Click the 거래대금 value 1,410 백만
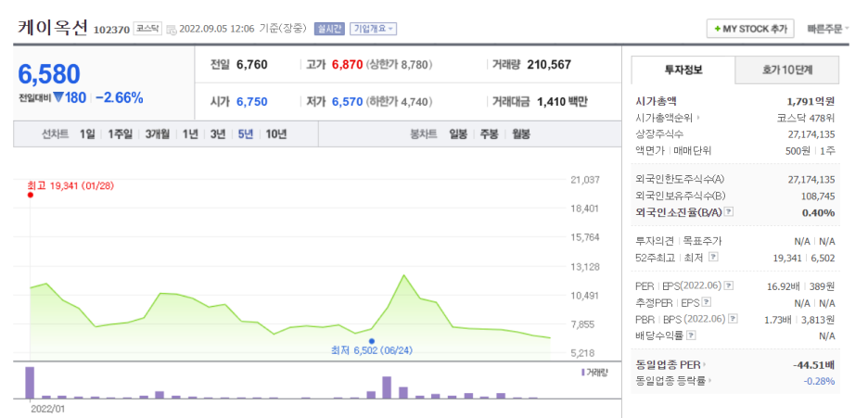The image size is (868, 418). click(562, 102)
